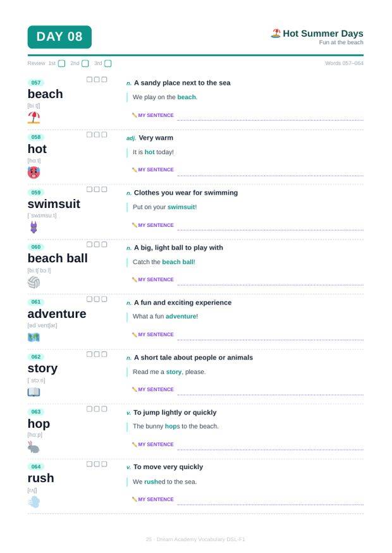Check the 2nd review checkbox
392x553 pixels.
pyautogui.click(x=85, y=63)
